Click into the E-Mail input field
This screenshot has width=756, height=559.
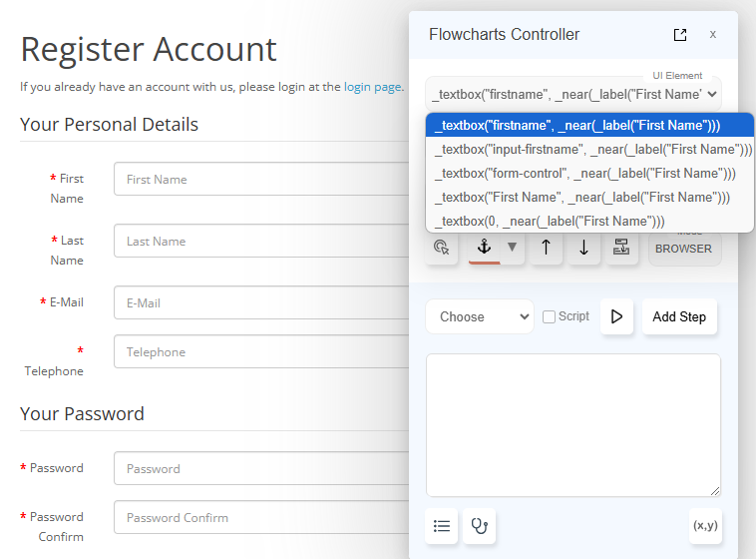[x=261, y=302]
